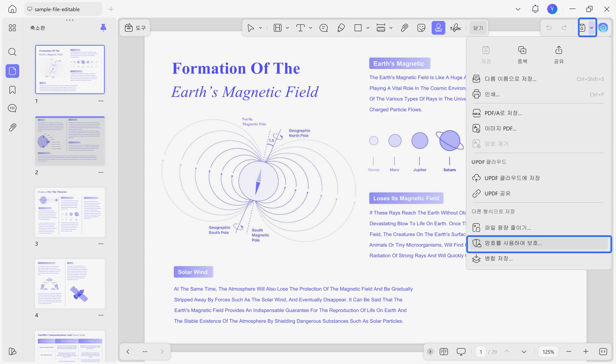Click the signature tool icon
The height and width of the screenshot is (364, 616).
coord(455,28)
